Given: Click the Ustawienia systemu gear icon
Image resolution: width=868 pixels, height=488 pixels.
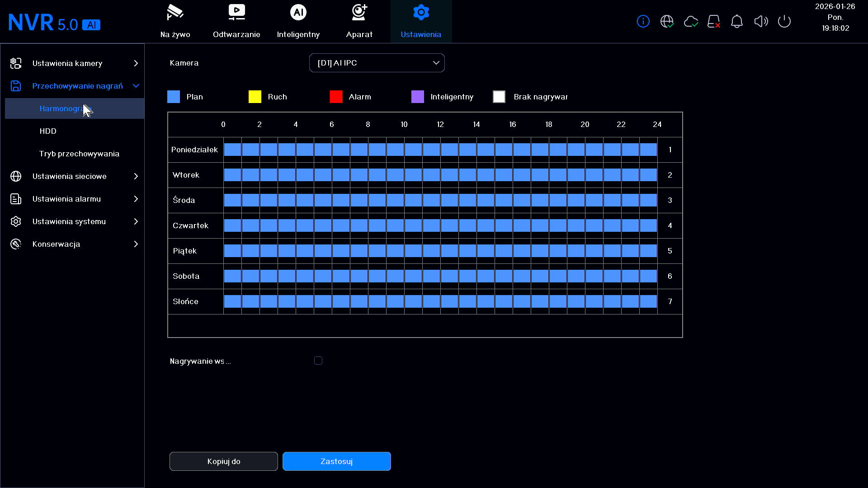Looking at the screenshot, I should (x=16, y=221).
